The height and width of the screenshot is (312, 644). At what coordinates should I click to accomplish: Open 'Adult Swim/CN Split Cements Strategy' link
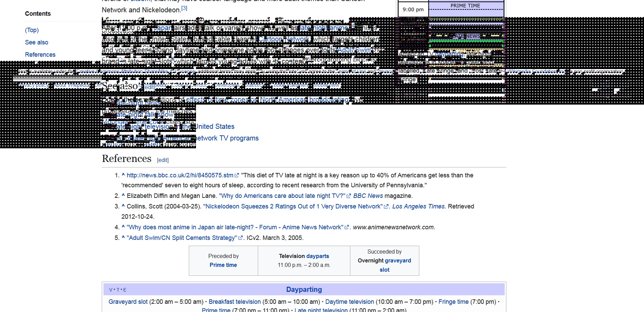point(182,238)
